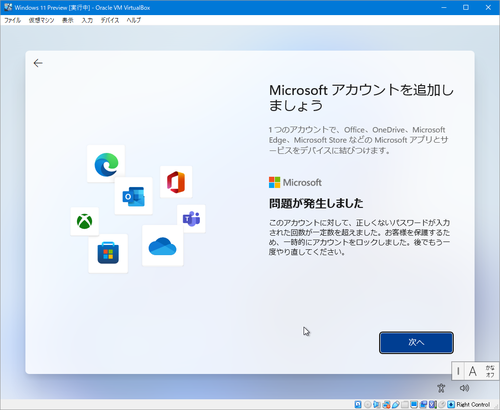Open the accessibility icon in the setup screen

click(441, 388)
